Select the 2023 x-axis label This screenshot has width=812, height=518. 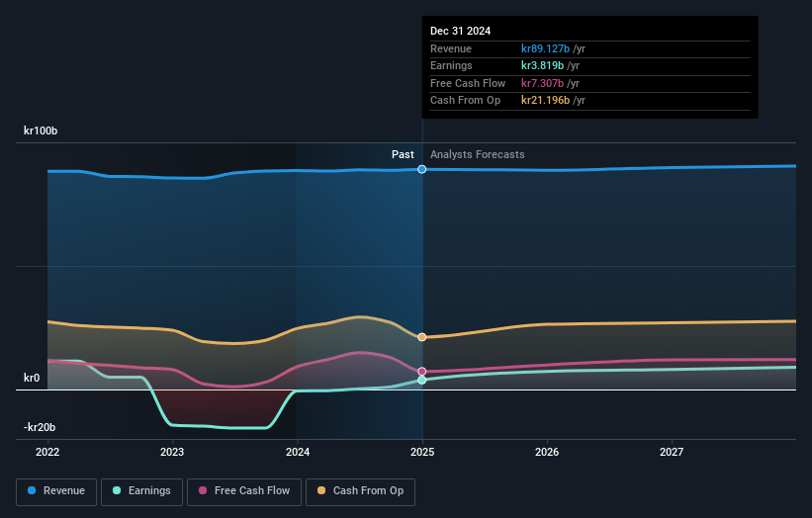172,452
